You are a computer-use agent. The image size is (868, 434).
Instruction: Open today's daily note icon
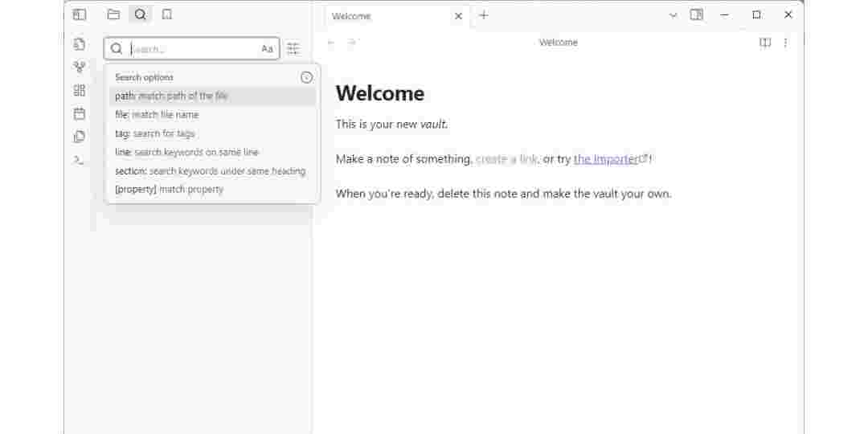[80, 113]
